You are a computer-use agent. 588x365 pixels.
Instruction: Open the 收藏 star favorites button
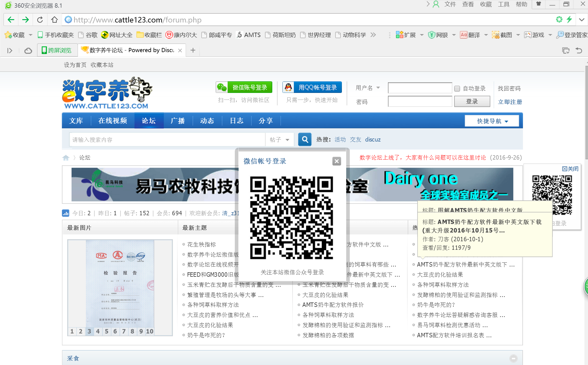point(15,35)
